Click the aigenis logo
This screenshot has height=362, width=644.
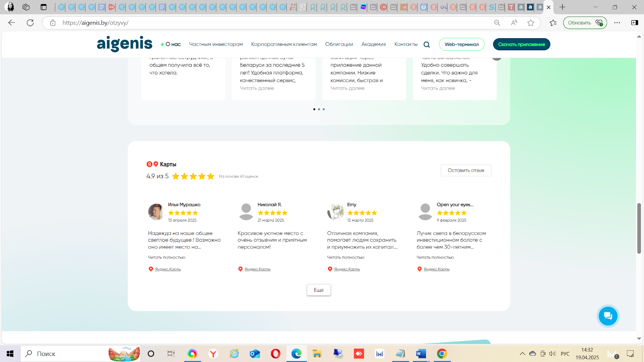pyautogui.click(x=124, y=44)
